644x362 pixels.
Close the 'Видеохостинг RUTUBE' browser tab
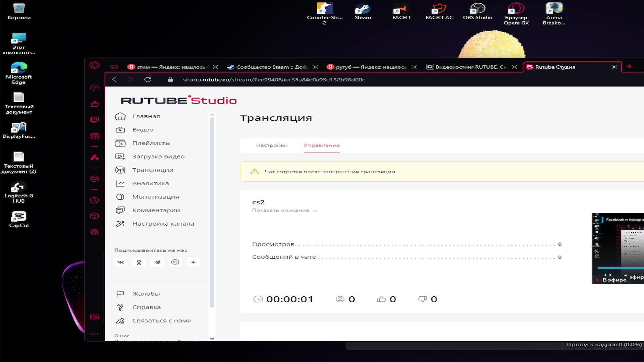tap(515, 67)
